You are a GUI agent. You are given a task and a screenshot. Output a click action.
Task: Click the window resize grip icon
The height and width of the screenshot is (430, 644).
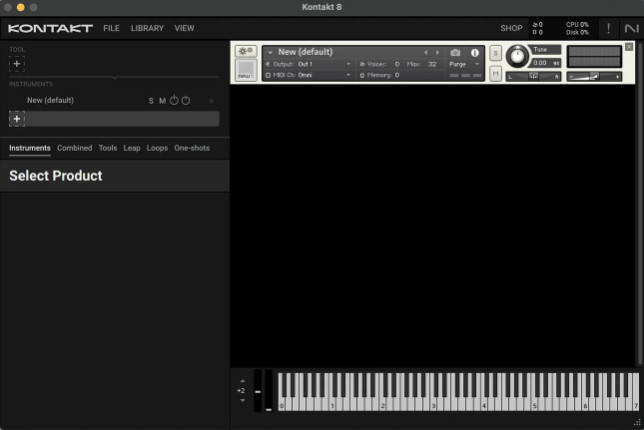pyautogui.click(x=637, y=422)
